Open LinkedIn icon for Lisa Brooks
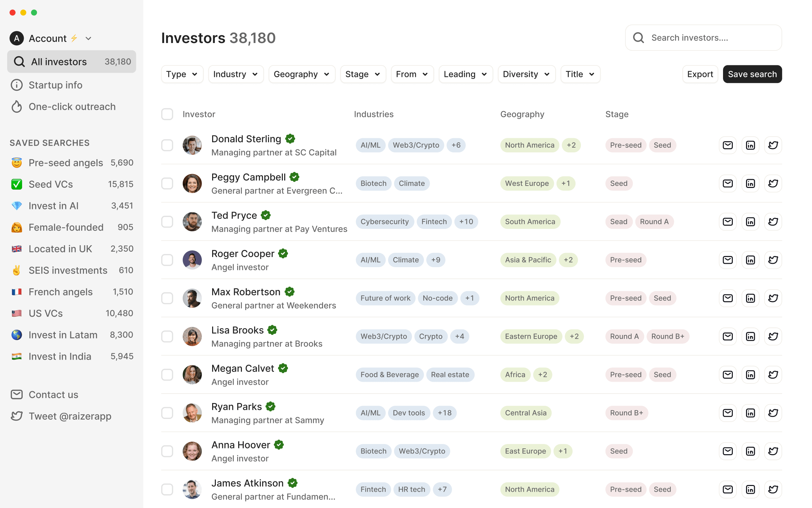This screenshot has width=812, height=508. tap(750, 337)
